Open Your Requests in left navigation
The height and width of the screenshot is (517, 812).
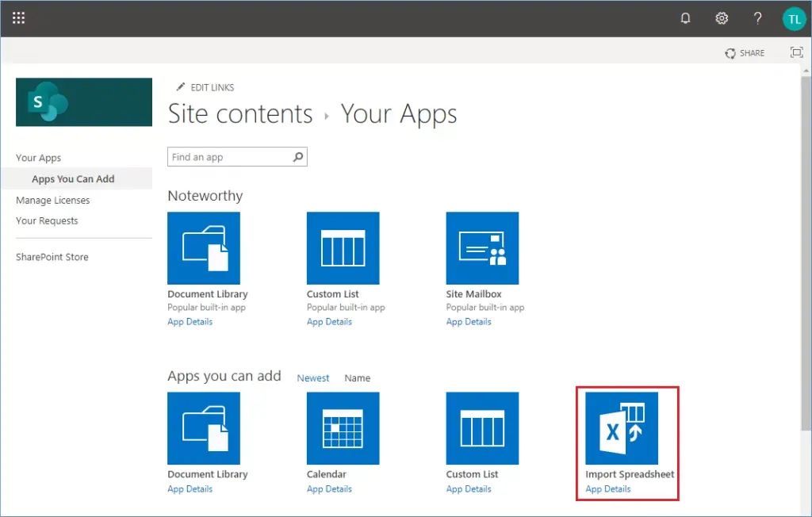[47, 220]
